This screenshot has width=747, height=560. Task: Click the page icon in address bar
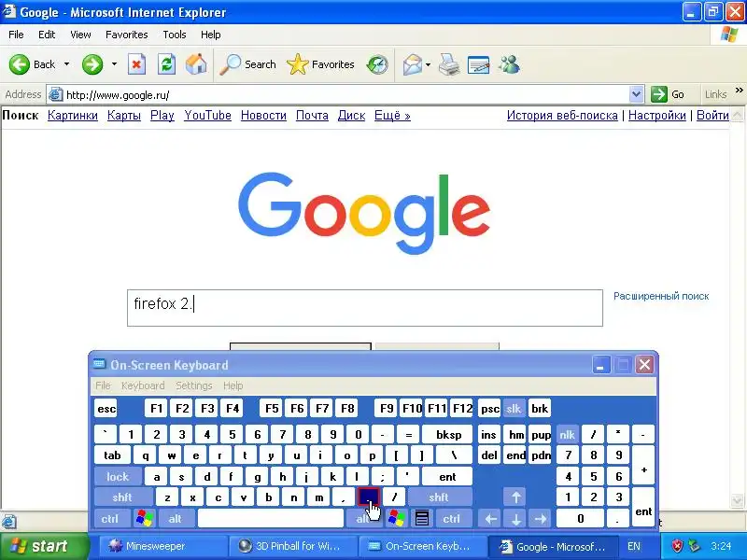click(56, 94)
